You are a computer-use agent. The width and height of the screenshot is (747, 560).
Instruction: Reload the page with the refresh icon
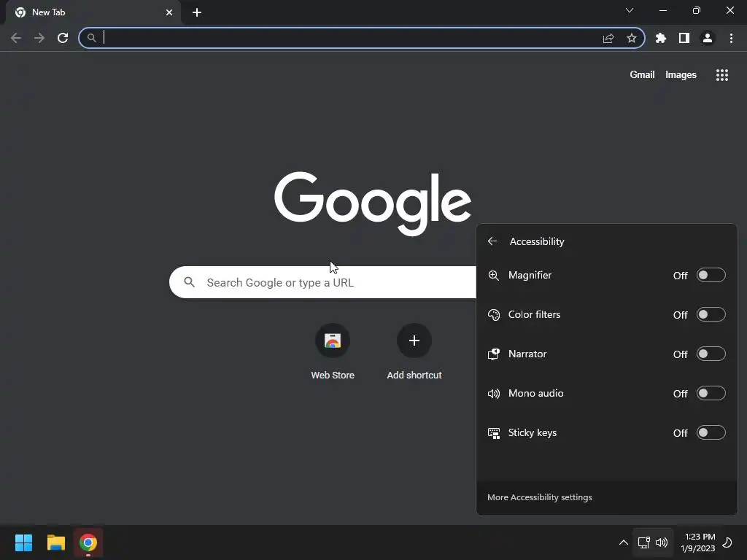pos(63,38)
